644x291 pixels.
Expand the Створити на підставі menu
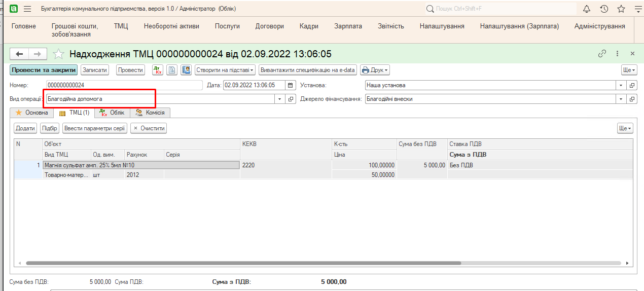(x=225, y=70)
